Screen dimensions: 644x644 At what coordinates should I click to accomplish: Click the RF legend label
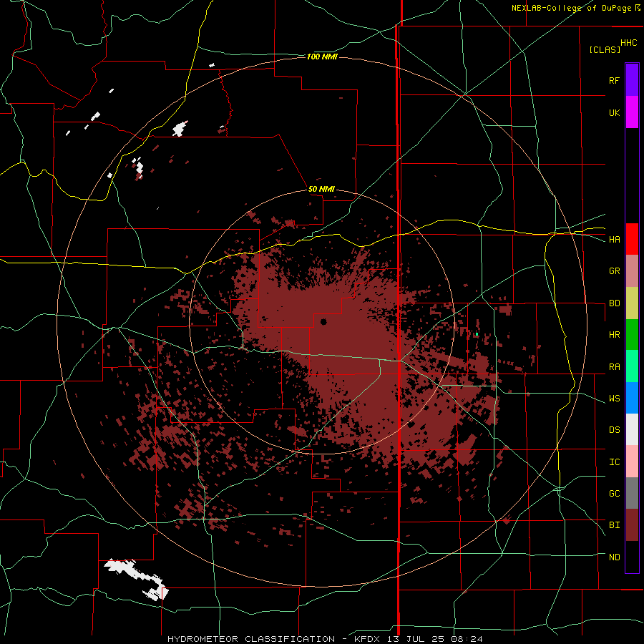pyautogui.click(x=614, y=80)
